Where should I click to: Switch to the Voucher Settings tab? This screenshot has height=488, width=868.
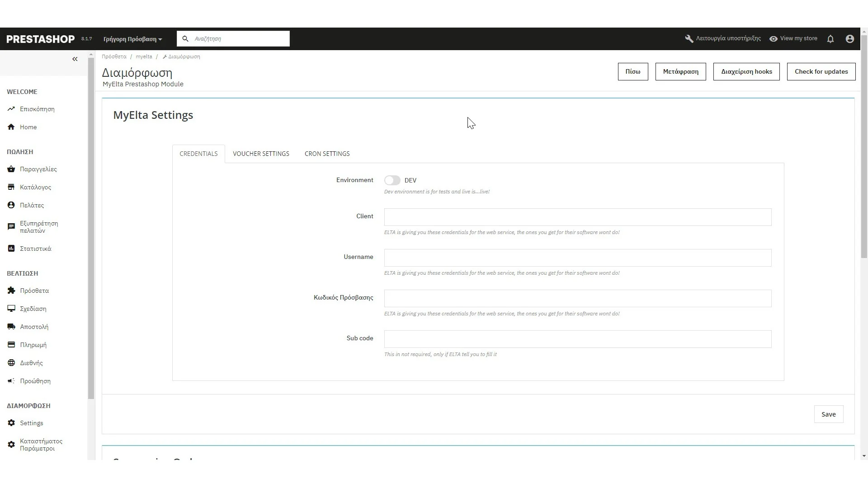pos(261,154)
